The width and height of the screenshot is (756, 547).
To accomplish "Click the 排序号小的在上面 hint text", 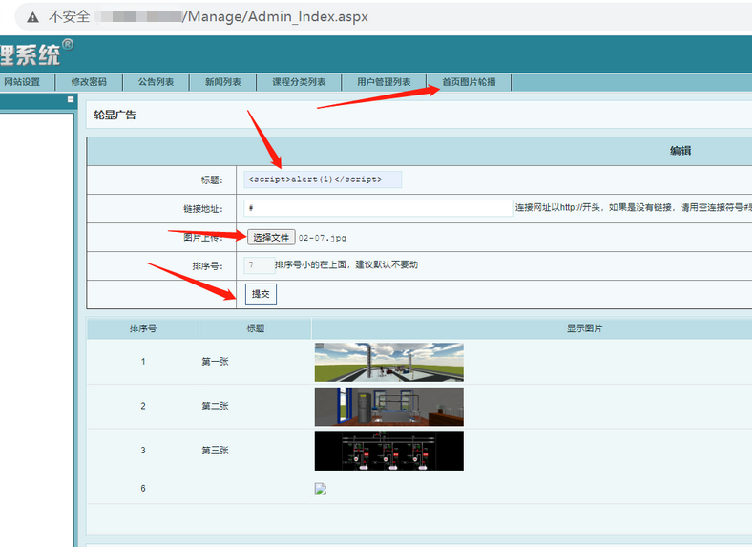I will (346, 264).
